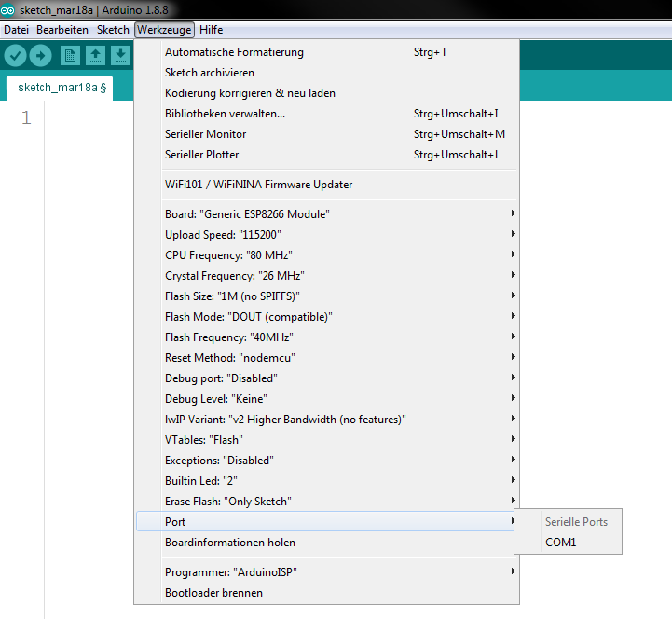Click the Open sketch up-arrow icon

click(95, 56)
